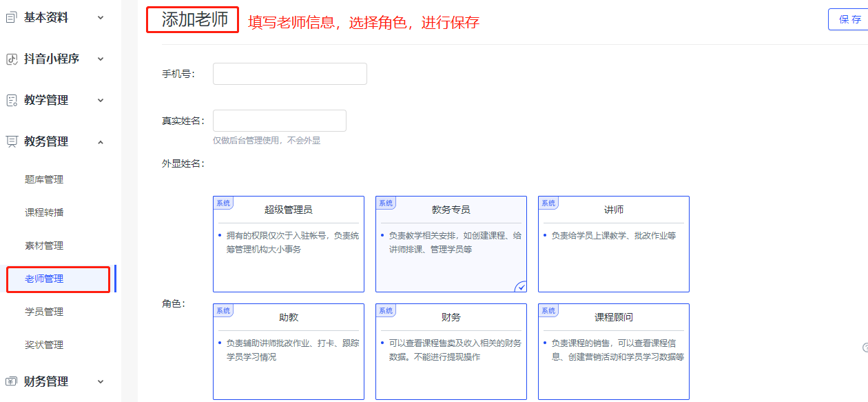The image size is (868, 402).
Task: Click the 教学管理 sidebar icon
Action: pos(10,100)
